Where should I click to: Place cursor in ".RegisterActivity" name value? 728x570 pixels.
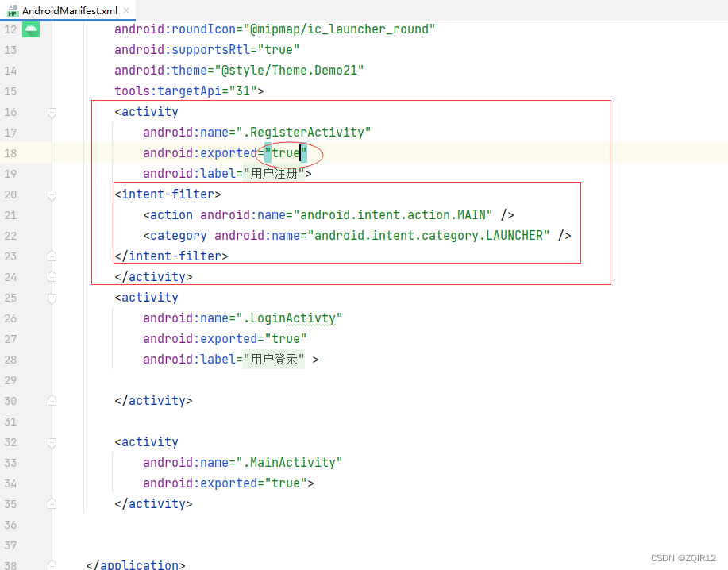pyautogui.click(x=303, y=133)
